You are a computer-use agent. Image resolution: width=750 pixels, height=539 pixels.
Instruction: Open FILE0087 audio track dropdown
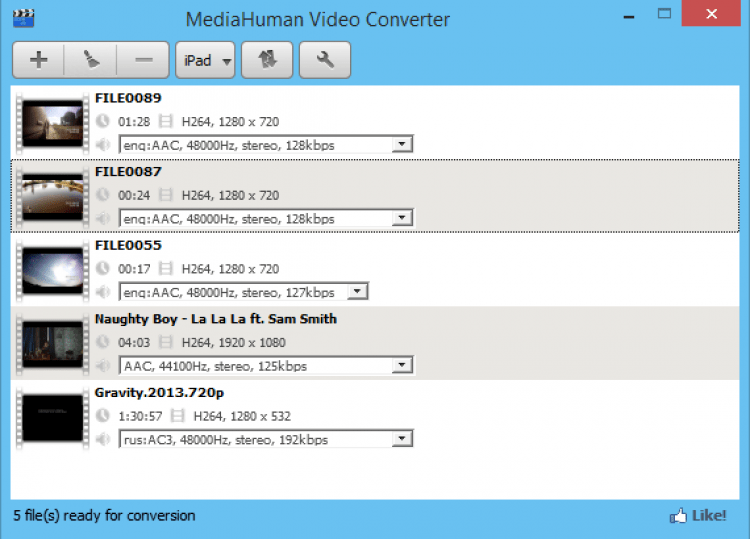pos(266,218)
